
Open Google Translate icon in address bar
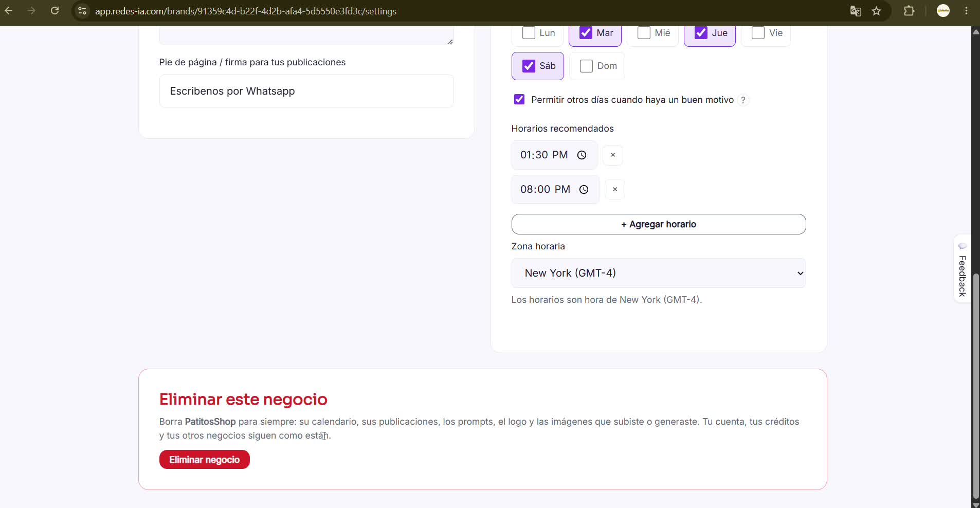pos(856,11)
